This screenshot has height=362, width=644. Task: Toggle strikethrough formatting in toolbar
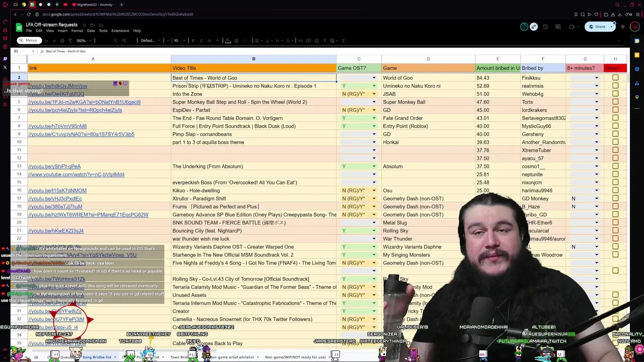[209, 41]
